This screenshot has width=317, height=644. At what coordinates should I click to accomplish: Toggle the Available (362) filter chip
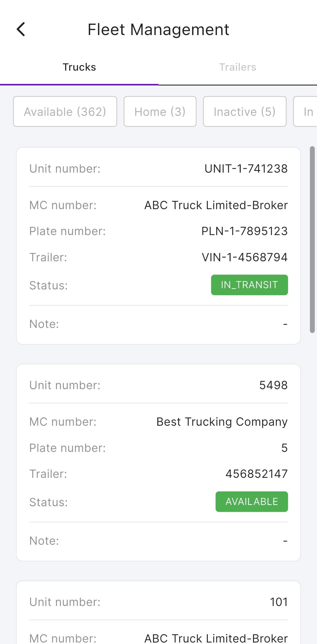pos(65,112)
